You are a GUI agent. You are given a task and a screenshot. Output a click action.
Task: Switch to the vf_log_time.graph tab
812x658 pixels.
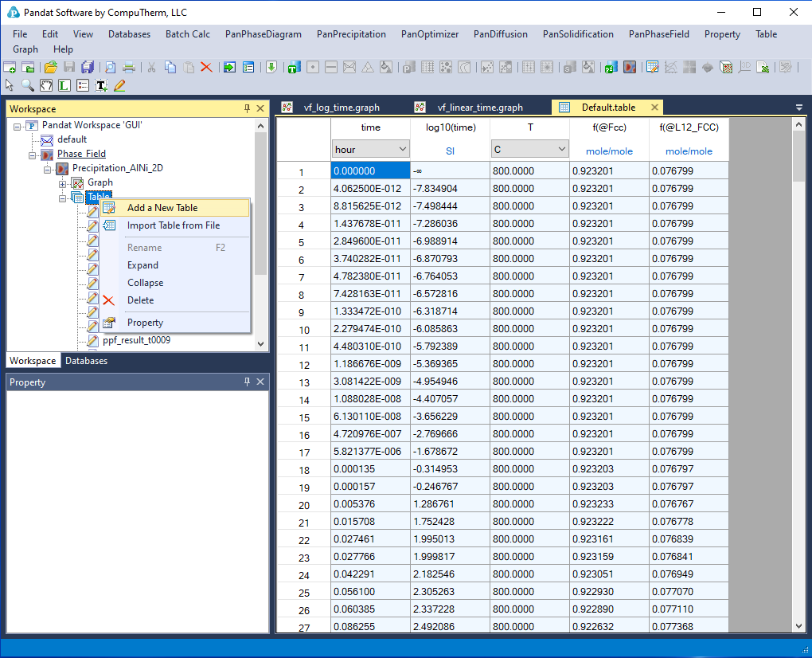341,108
